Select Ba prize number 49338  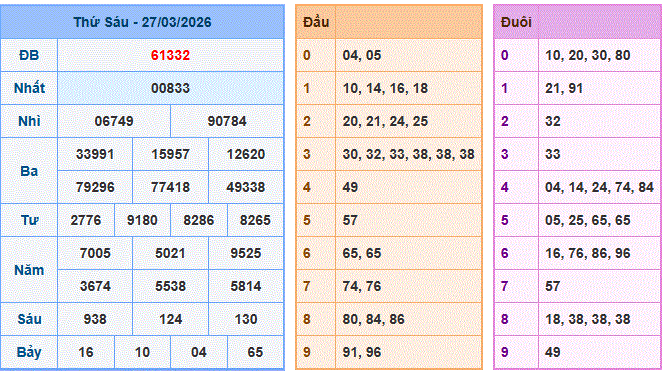[246, 187]
